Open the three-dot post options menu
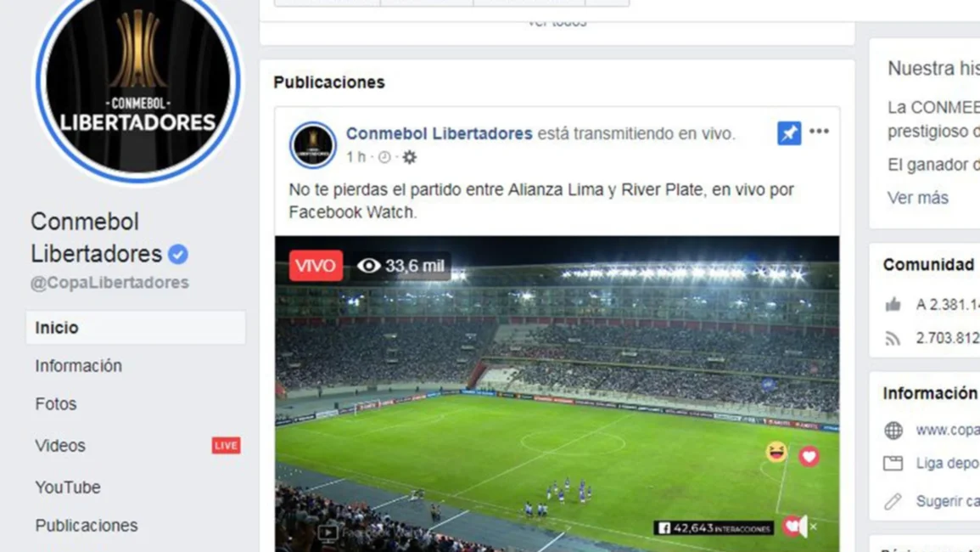Viewport: 980px width, 552px height. 819,132
